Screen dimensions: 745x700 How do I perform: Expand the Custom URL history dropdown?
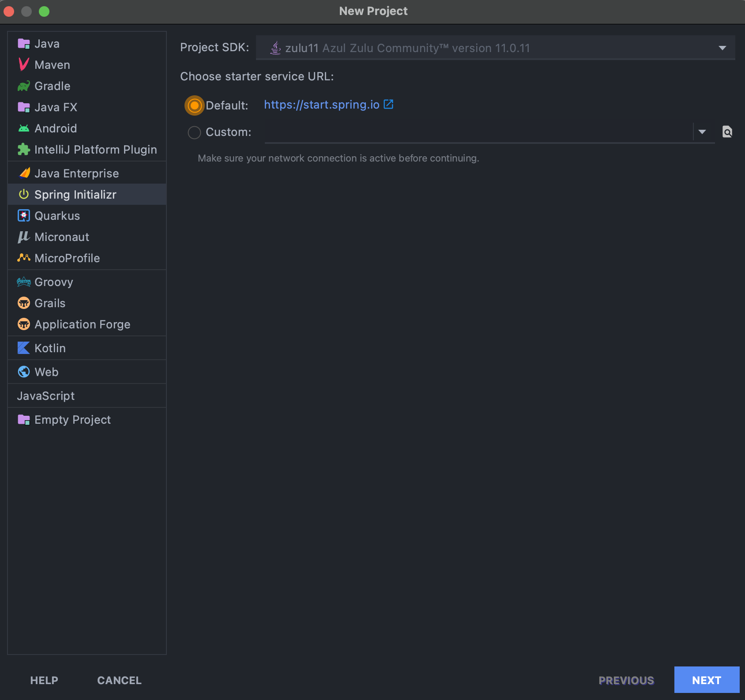pos(702,132)
